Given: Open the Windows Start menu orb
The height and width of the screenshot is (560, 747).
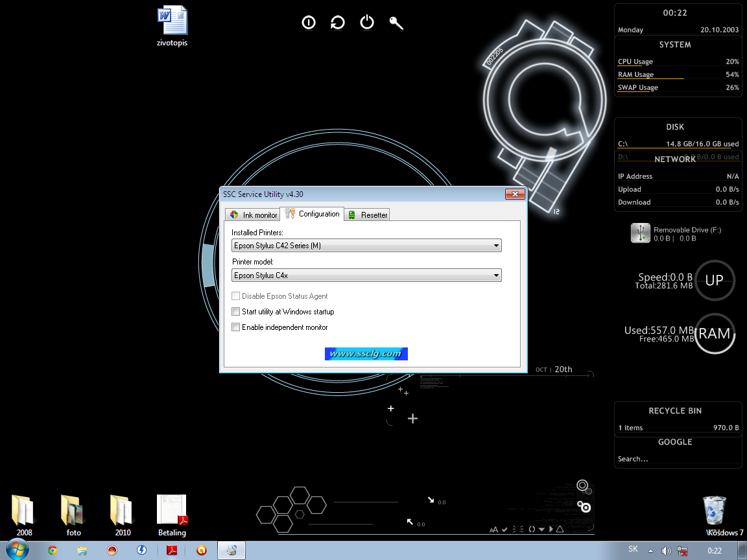Looking at the screenshot, I should tap(18, 550).
